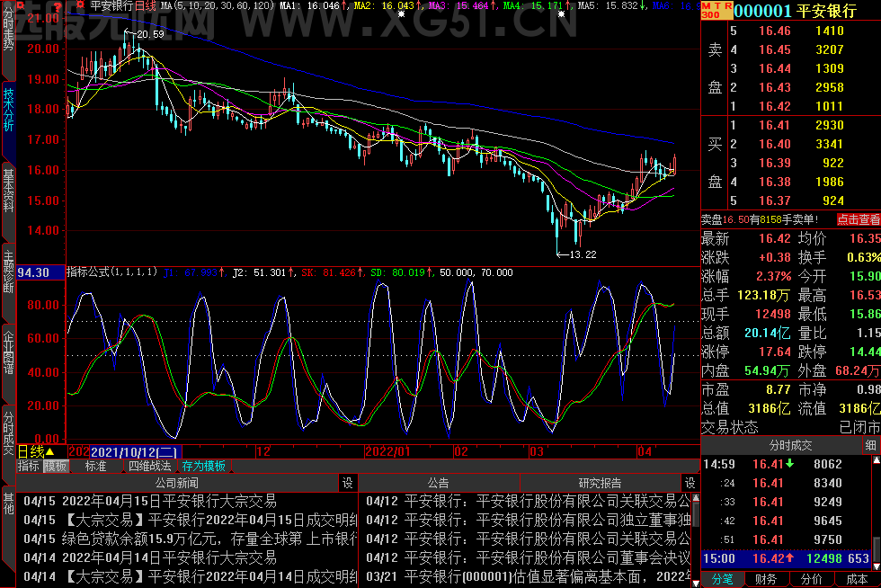Open the 设 settings button beside 公司新闻
This screenshot has width=881, height=588.
click(348, 483)
